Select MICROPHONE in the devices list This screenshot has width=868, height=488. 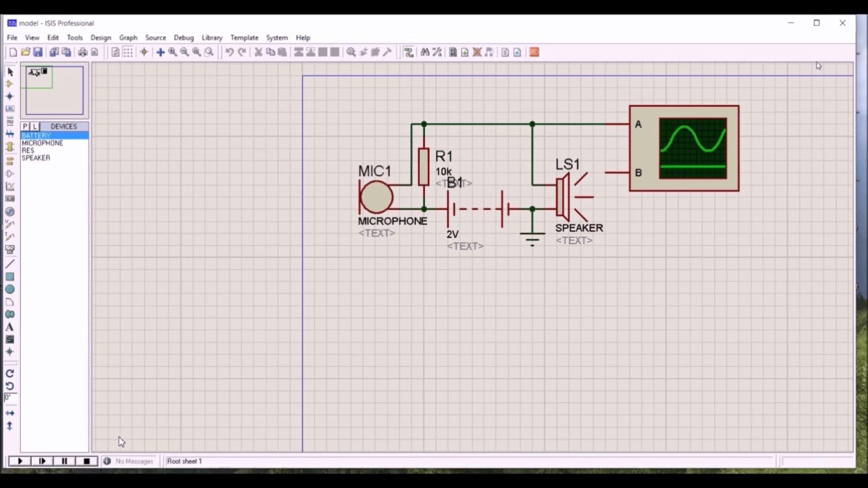point(42,143)
